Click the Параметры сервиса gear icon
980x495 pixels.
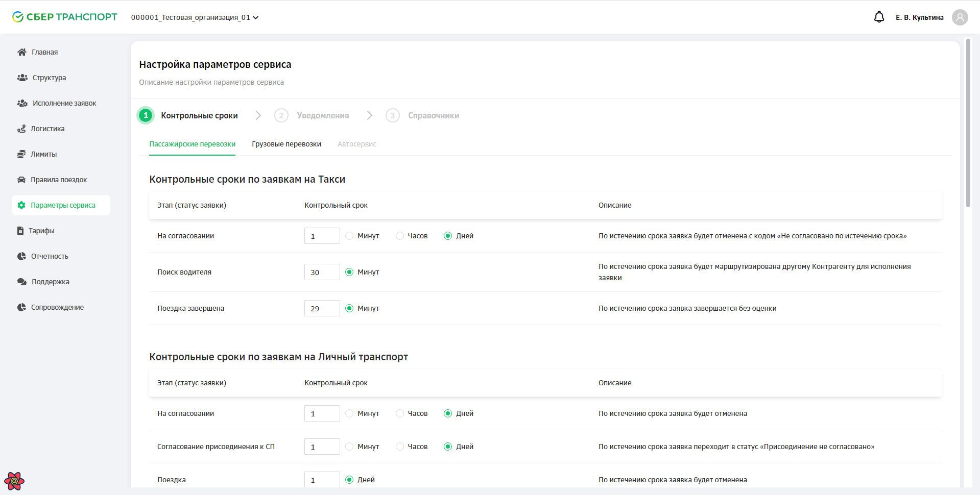tap(21, 205)
